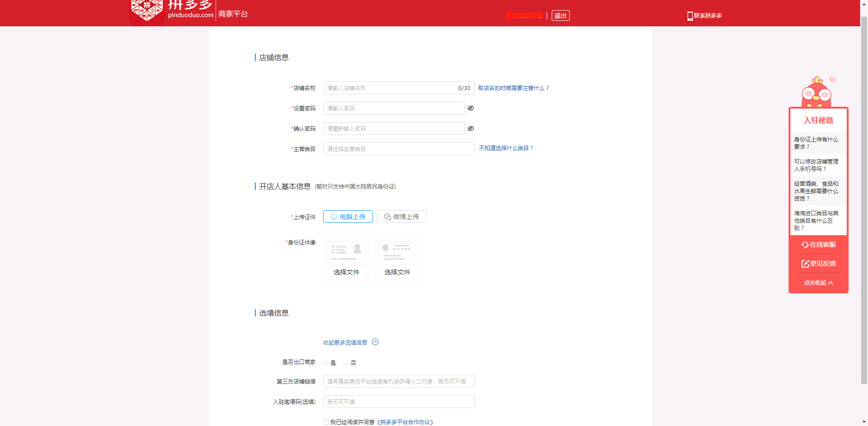This screenshot has height=426, width=868.
Task: Open 取店名的时候需要注意什么？ help link
Action: [x=513, y=88]
